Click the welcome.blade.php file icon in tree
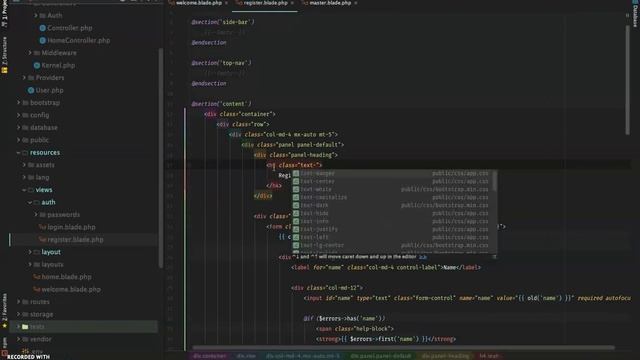Screen dimensions: 640x360 37,289
